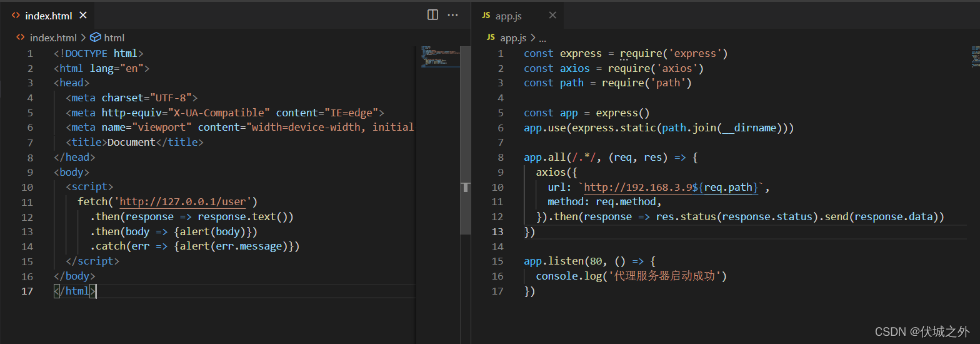Click the const app = express() line
The height and width of the screenshot is (344, 980).
coord(587,113)
